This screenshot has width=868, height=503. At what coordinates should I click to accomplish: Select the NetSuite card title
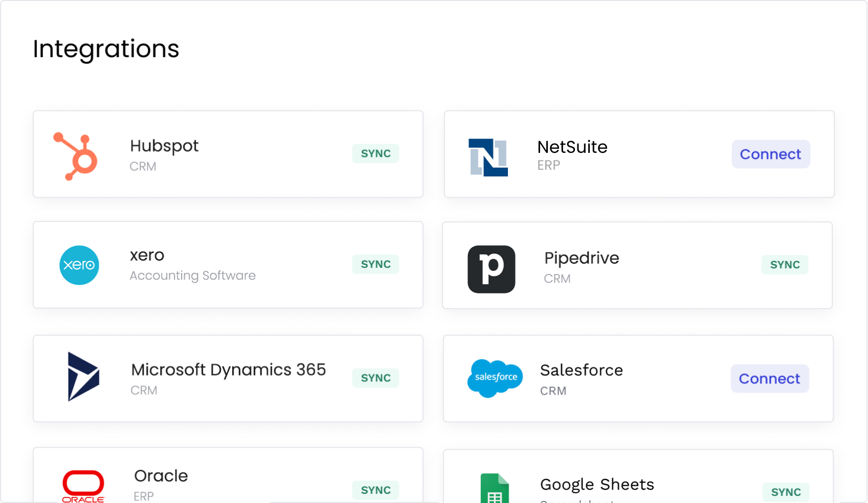pos(572,147)
